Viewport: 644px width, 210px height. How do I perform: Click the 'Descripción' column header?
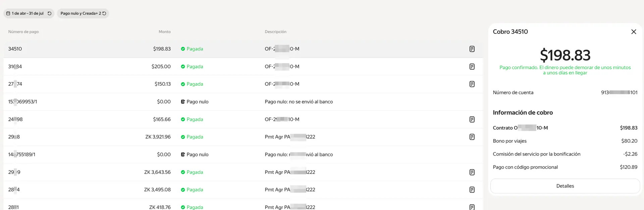coord(275,32)
